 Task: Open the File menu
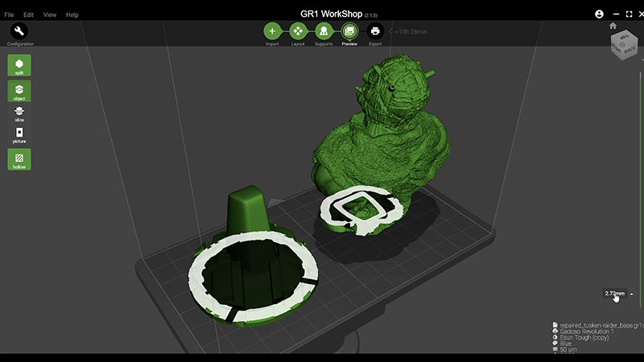(x=9, y=14)
